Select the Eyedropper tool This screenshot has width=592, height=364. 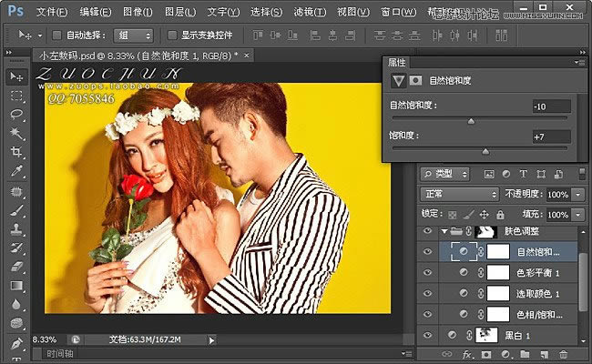[16, 171]
